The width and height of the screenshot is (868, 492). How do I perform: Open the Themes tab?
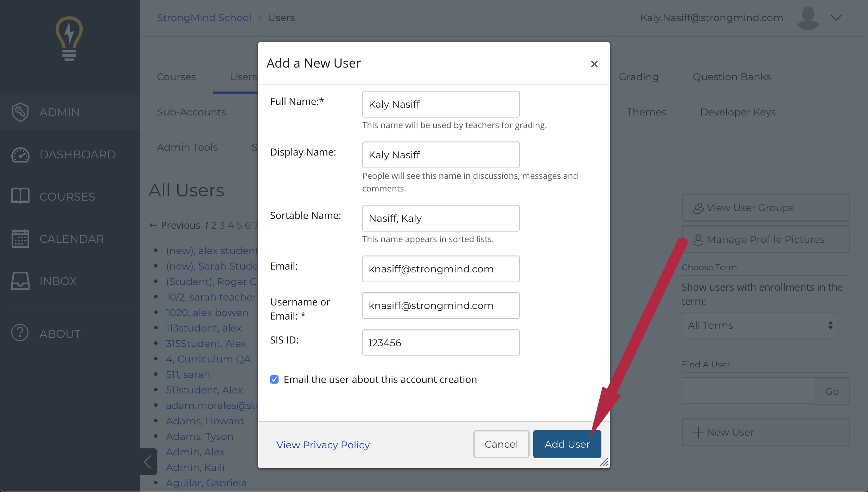tap(646, 112)
